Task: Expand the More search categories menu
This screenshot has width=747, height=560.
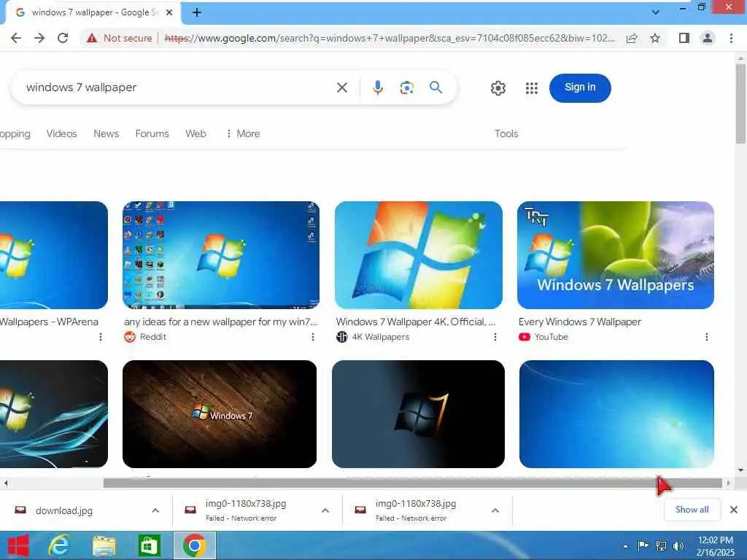Action: click(x=244, y=134)
